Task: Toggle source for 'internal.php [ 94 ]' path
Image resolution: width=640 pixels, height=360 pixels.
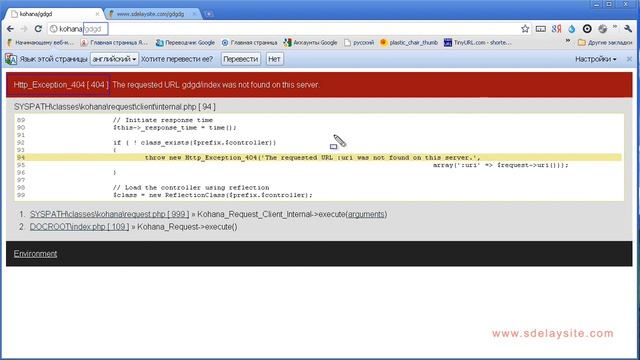Action: [x=115, y=107]
